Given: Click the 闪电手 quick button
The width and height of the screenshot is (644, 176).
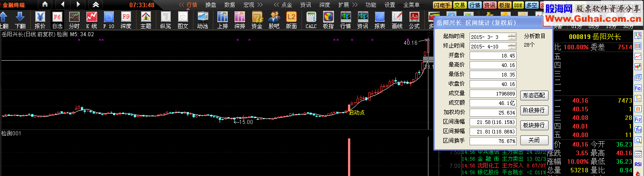Looking at the screenshot, I should click(442, 5).
